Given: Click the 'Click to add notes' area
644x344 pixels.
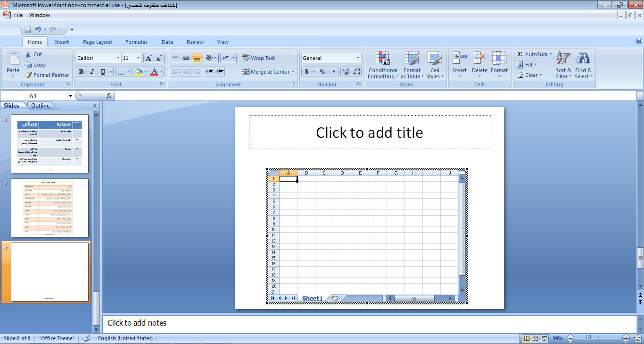Looking at the screenshot, I should pyautogui.click(x=369, y=323).
